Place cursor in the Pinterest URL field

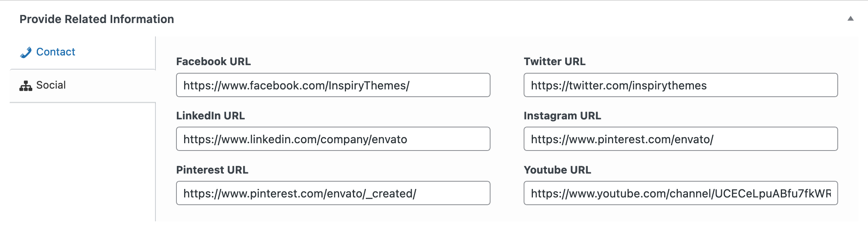333,193
